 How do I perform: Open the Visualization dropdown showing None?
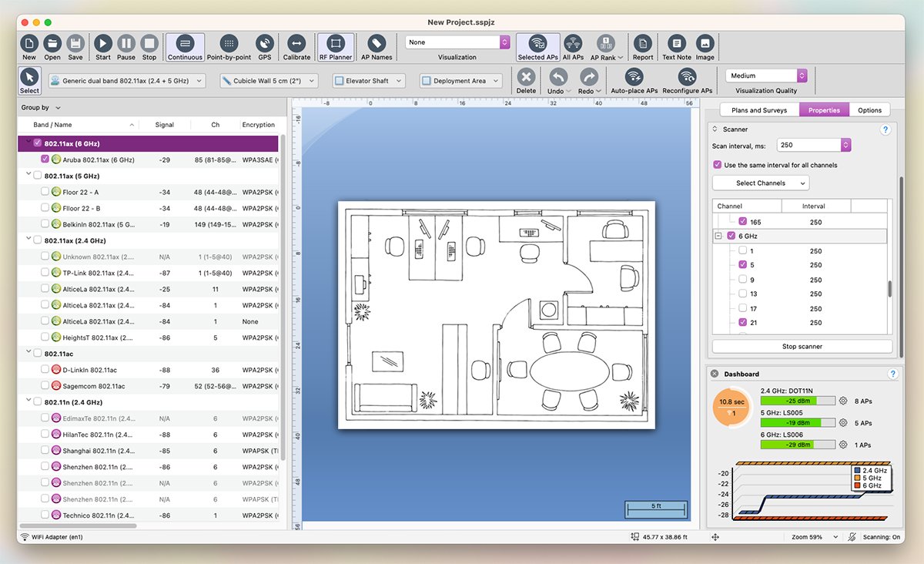click(x=457, y=42)
